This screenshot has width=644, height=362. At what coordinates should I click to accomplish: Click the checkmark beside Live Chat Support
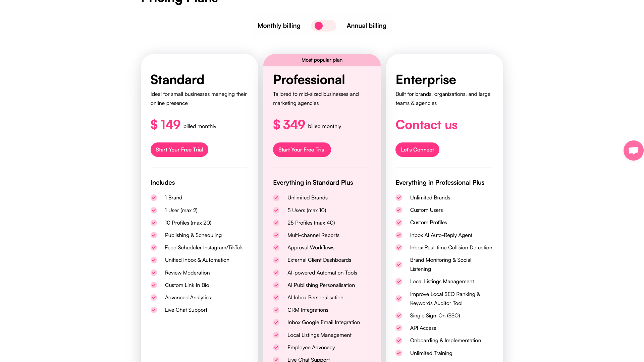pyautogui.click(x=154, y=310)
